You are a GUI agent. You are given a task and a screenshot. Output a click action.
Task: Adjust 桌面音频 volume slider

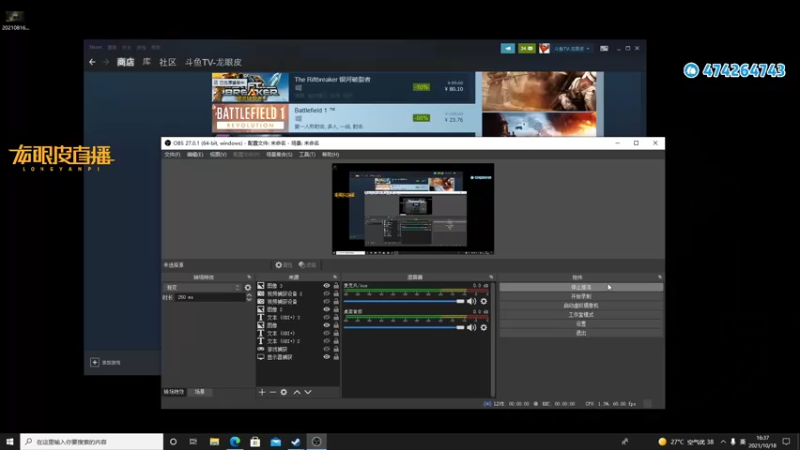(x=404, y=327)
